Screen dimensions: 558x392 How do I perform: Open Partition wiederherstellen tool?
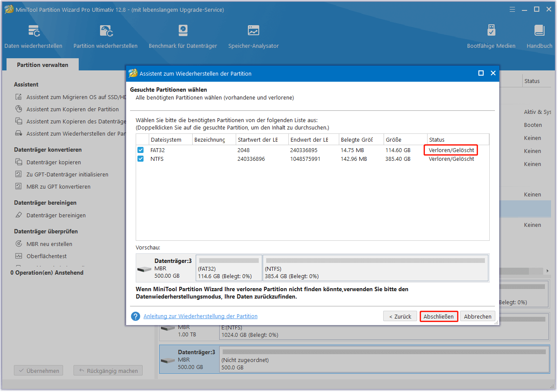pyautogui.click(x=105, y=37)
